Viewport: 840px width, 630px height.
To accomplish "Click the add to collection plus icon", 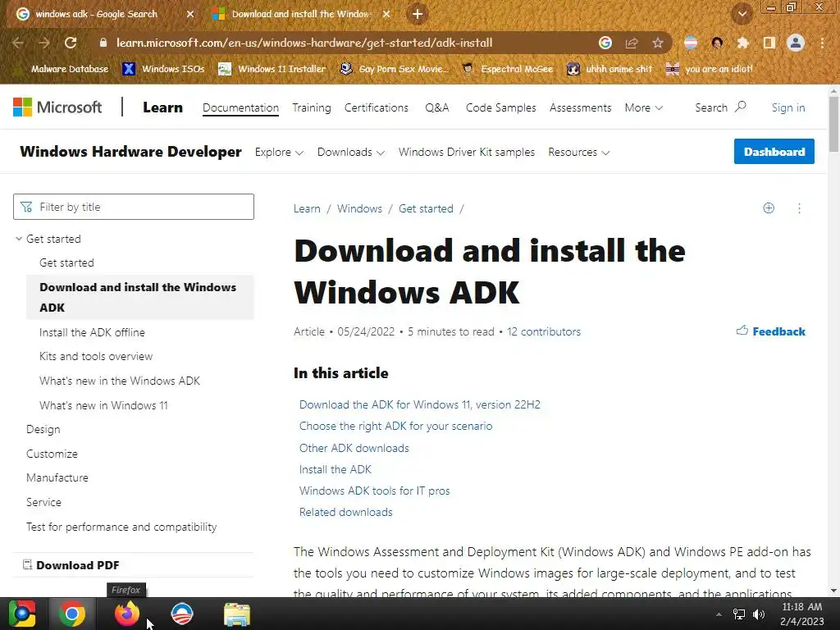I will (x=769, y=208).
